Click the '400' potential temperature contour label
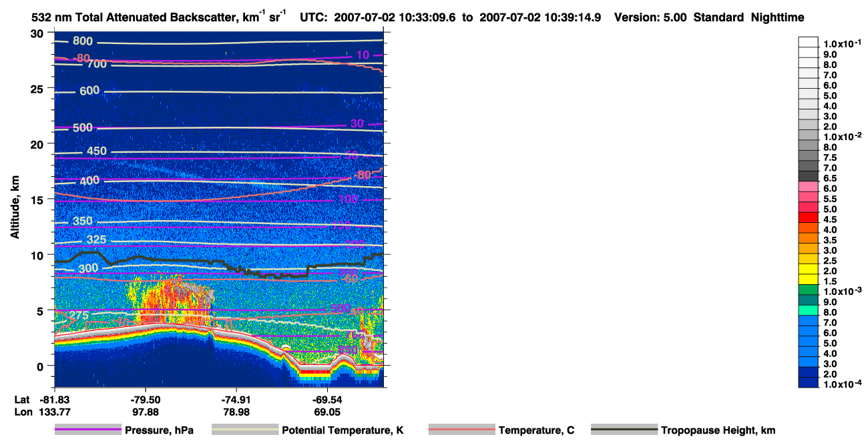The image size is (868, 445). pos(89,181)
